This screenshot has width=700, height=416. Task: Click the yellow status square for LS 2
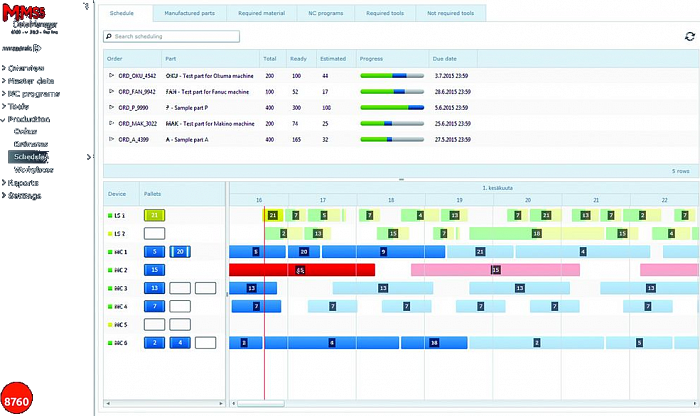110,234
